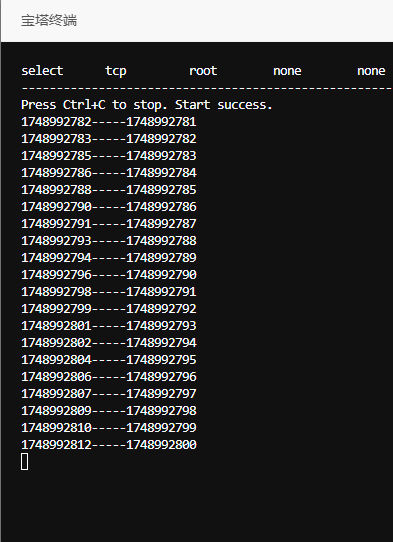This screenshot has height=542, width=393.
Task: Click the 'select' word in header row
Action: 42,71
